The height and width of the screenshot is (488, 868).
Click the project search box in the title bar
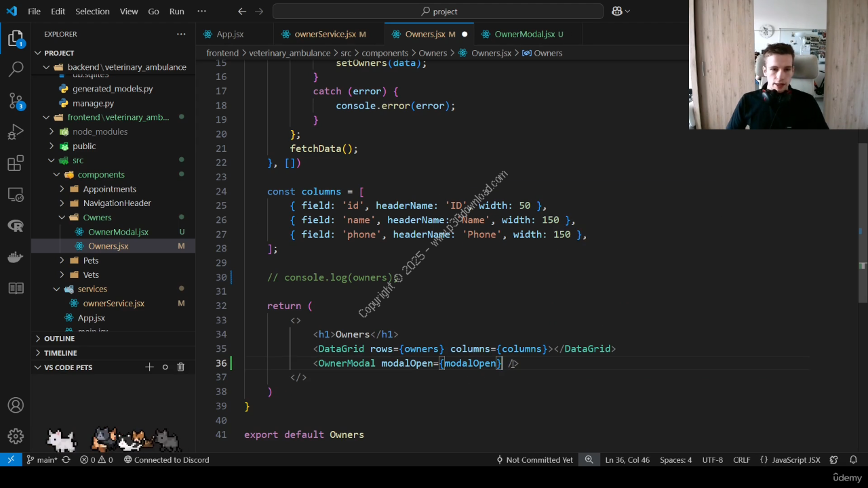437,12
